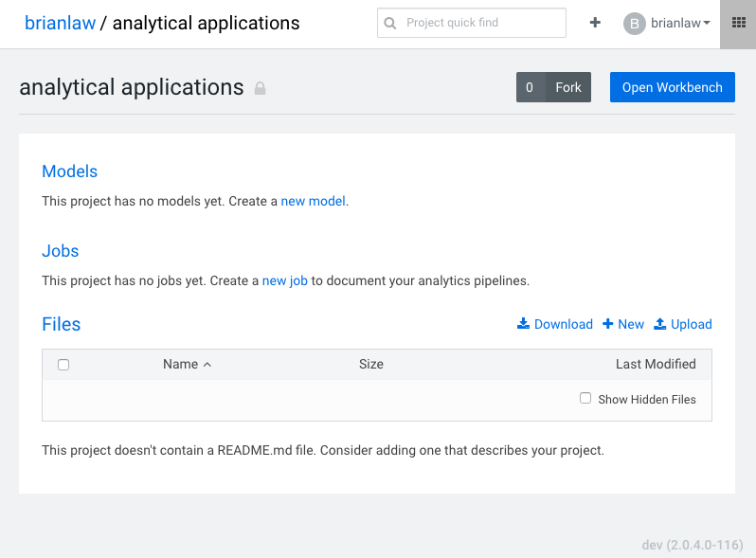
Task: Go to the Models section heading
Action: point(69,171)
